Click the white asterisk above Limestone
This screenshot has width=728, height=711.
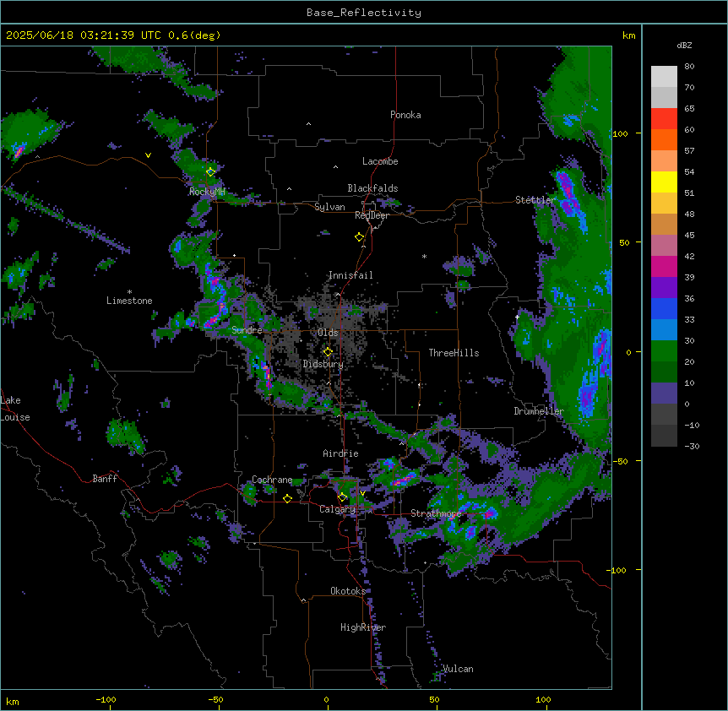pyautogui.click(x=129, y=292)
